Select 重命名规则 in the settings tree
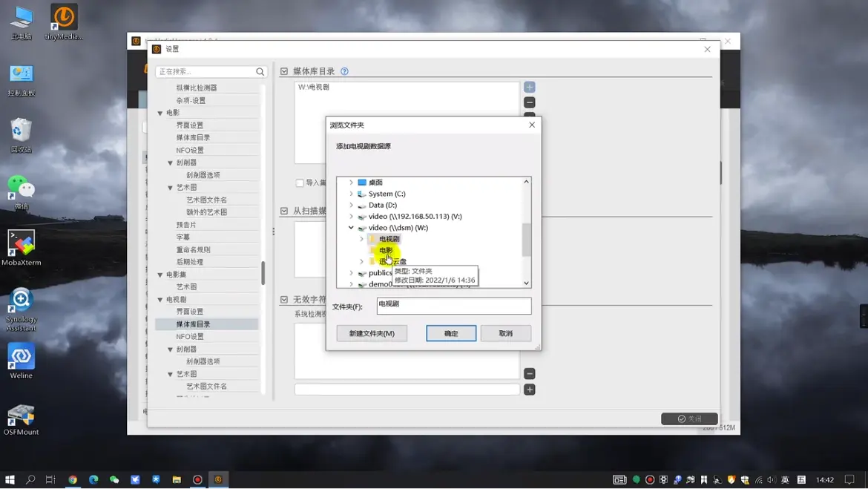The height and width of the screenshot is (489, 868). (193, 249)
